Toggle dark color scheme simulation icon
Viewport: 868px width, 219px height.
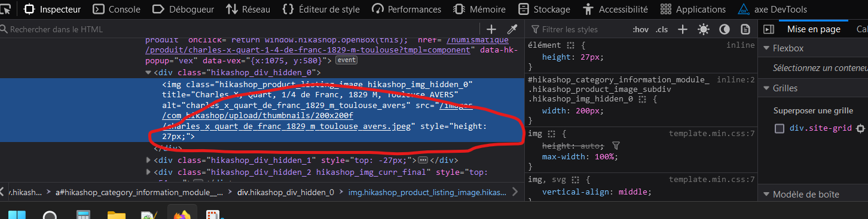pyautogui.click(x=724, y=29)
